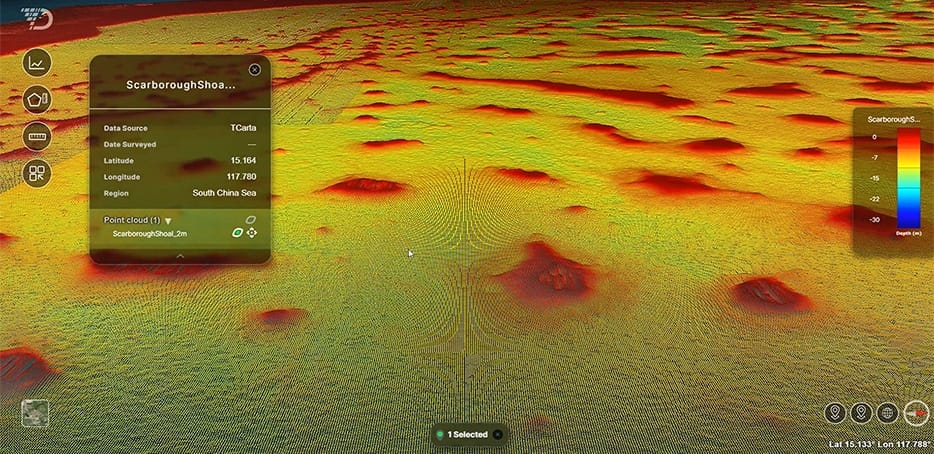Collapse the Point cloud (1) list
The width and height of the screenshot is (934, 454).
(x=168, y=221)
